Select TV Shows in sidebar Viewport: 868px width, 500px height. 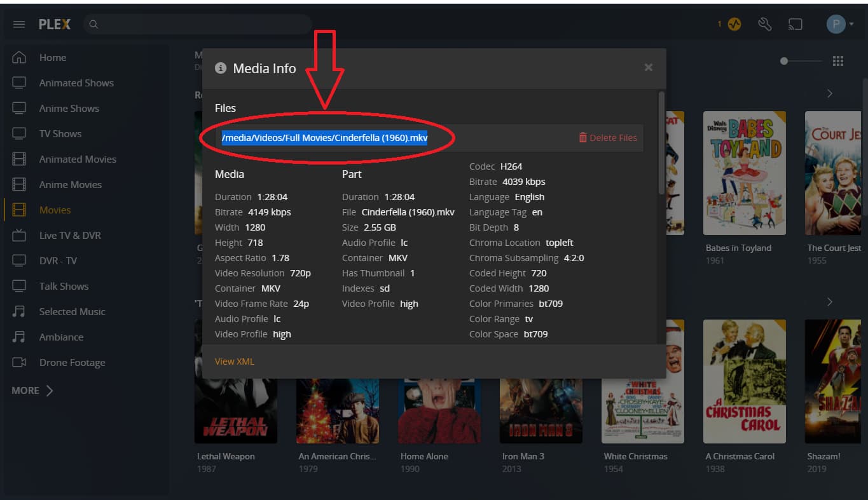tap(60, 134)
